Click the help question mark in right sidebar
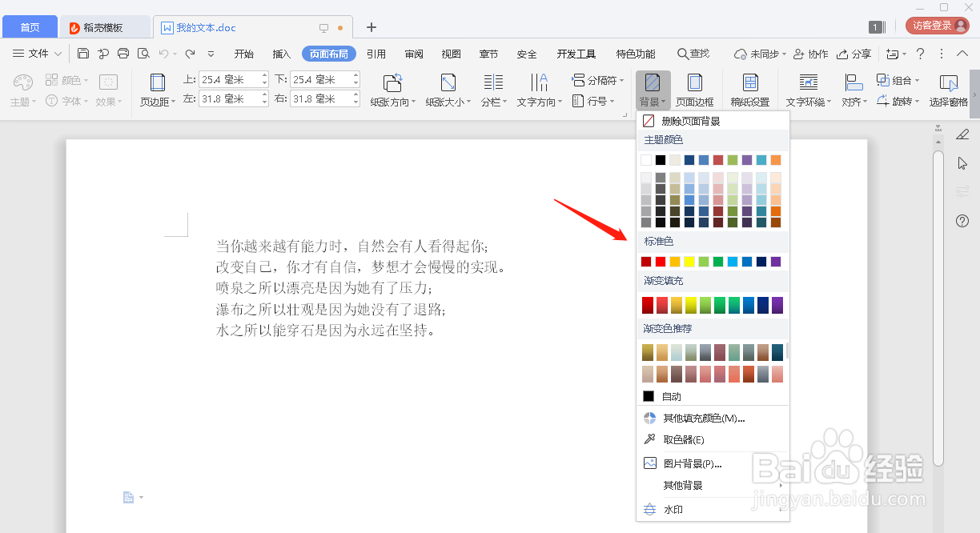This screenshot has width=980, height=533. pyautogui.click(x=962, y=221)
